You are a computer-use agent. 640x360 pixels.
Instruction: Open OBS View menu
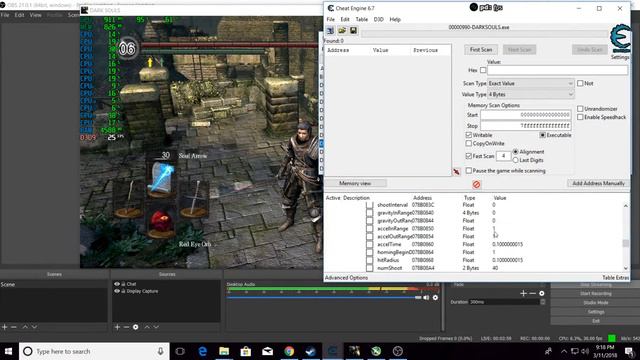pyautogui.click(x=36, y=15)
